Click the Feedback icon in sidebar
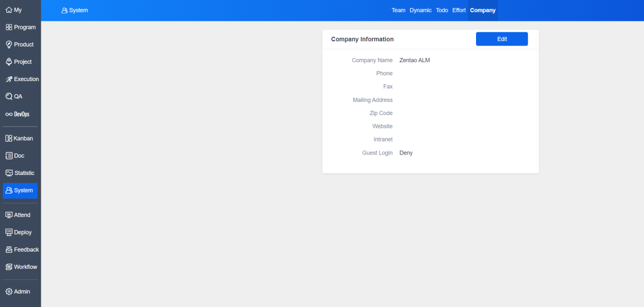 pyautogui.click(x=9, y=250)
